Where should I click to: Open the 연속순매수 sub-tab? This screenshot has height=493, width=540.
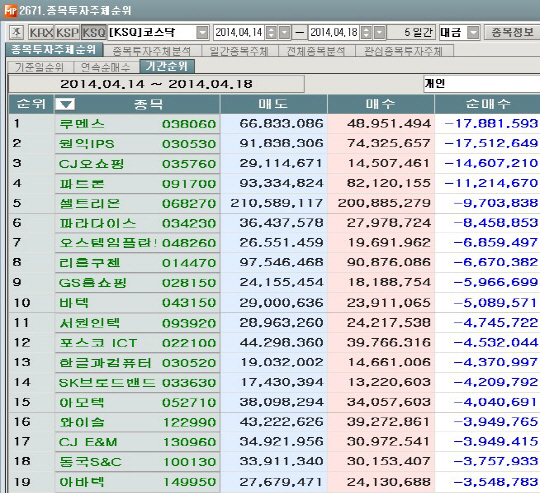(x=105, y=67)
